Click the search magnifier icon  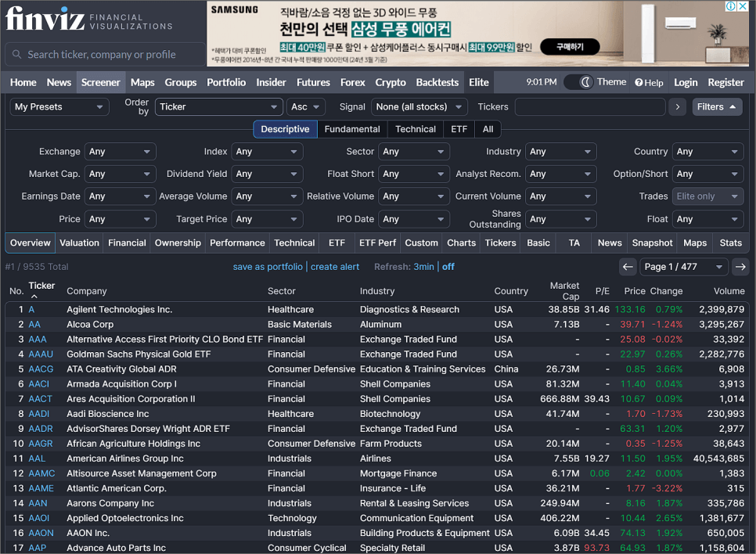click(17, 54)
